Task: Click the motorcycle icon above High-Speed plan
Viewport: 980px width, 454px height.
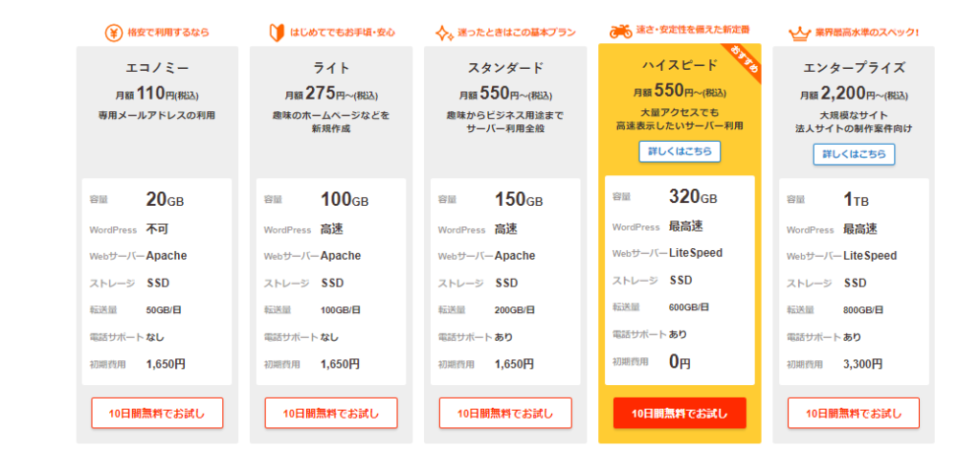Action: click(620, 32)
